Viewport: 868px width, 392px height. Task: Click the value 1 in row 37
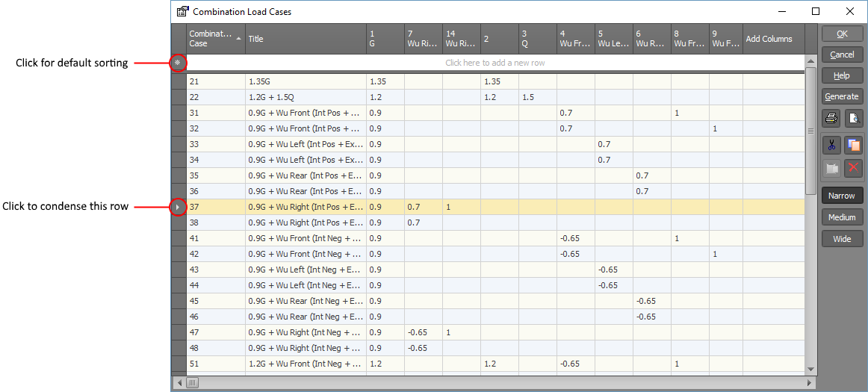point(462,207)
